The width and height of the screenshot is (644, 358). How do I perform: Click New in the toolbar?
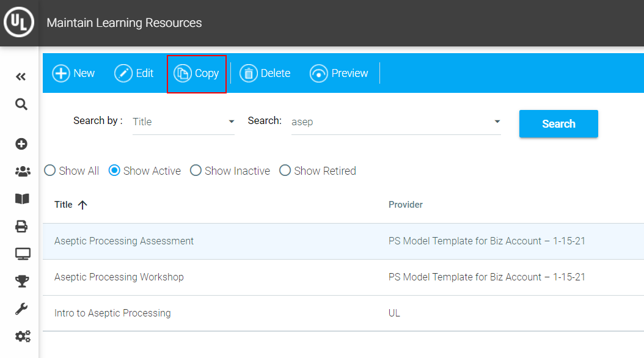point(73,74)
